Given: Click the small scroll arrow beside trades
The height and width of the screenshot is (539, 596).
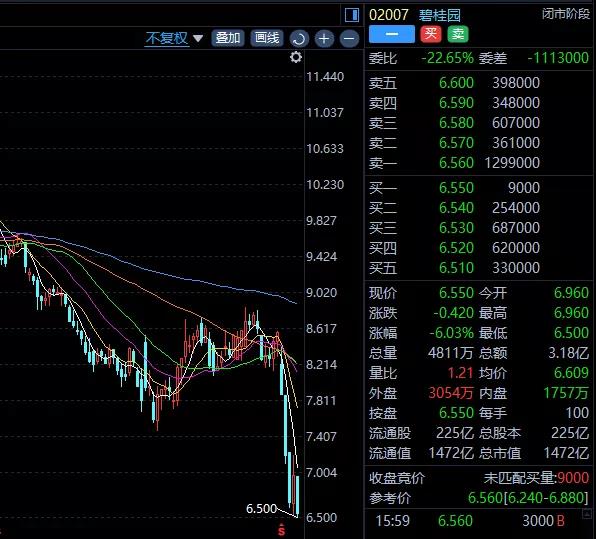Looking at the screenshot, I should click(x=586, y=514).
